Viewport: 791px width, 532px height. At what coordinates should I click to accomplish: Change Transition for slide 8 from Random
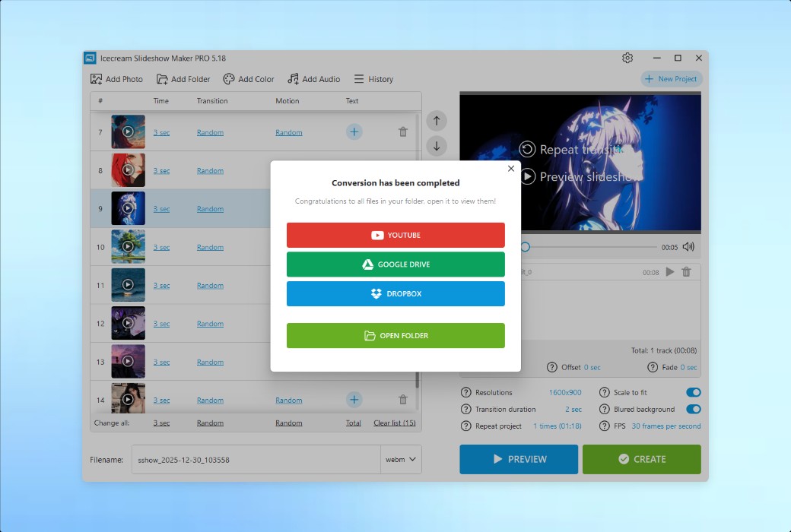click(210, 170)
